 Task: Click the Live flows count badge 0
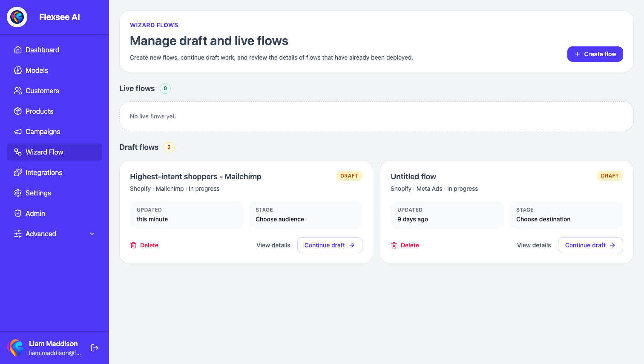pos(165,89)
